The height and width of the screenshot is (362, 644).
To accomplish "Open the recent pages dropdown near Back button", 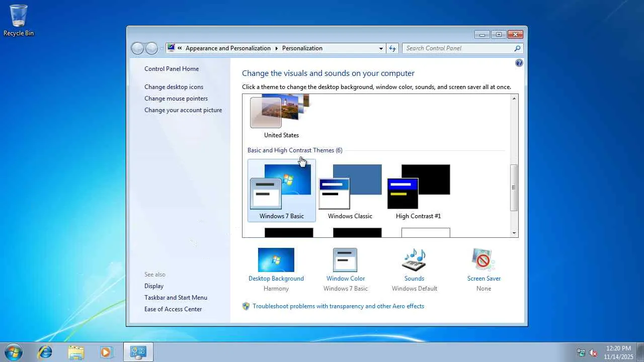I will (162, 49).
